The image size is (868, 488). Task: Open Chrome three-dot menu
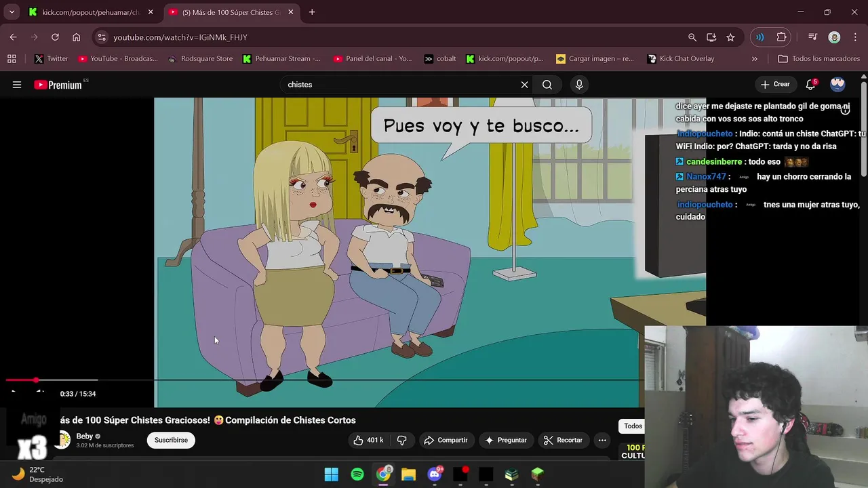(x=854, y=37)
